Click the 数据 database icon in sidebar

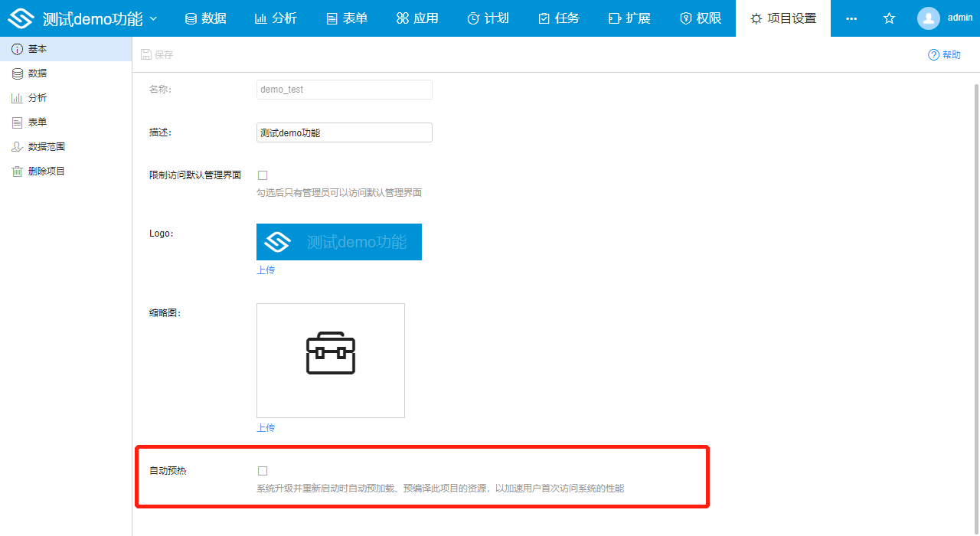17,73
